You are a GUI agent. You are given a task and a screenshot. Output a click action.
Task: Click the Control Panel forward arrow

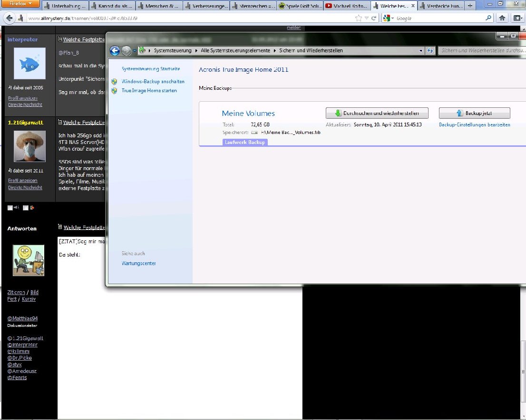click(126, 51)
